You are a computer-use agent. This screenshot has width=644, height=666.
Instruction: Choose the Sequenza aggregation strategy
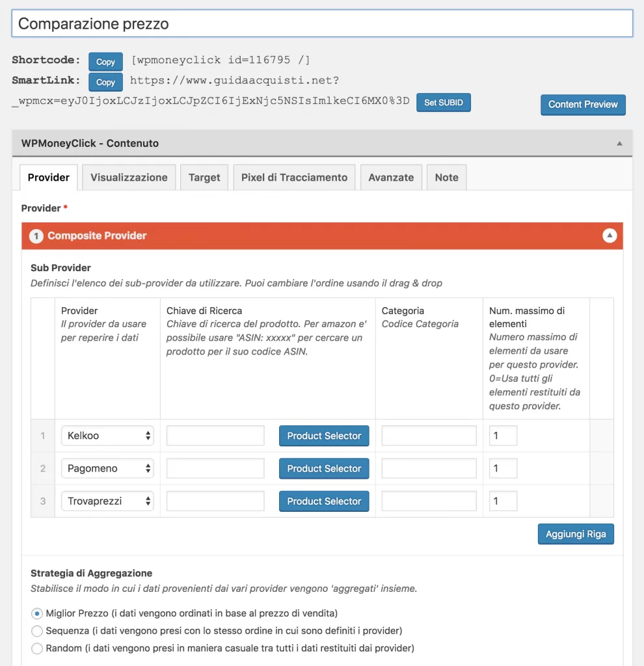(x=37, y=631)
